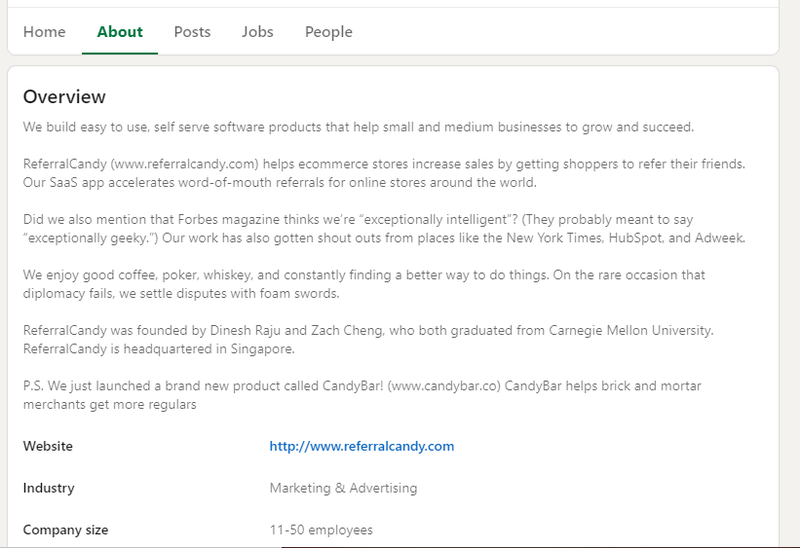Open the referralcandy.com website link
This screenshot has width=800, height=548.
point(362,446)
